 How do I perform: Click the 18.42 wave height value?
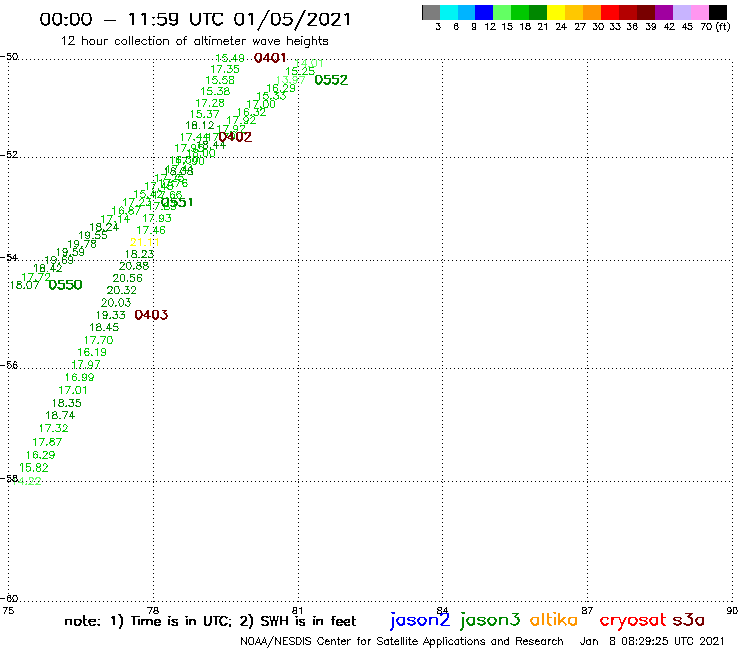(x=48, y=268)
